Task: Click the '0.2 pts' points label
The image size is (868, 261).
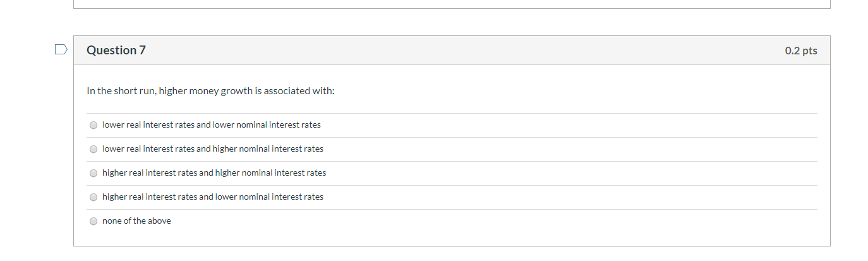Action: tap(801, 51)
